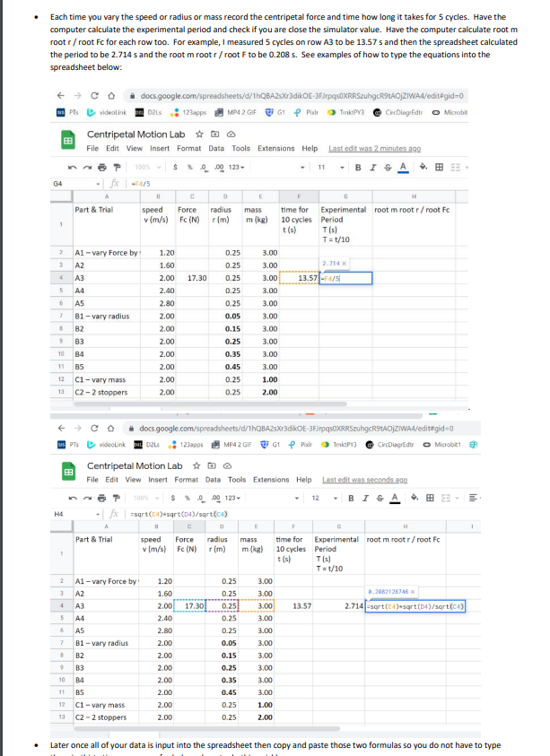Toggle Bold in the lower spreadsheet toolbar
550x756 pixels.
point(351,498)
